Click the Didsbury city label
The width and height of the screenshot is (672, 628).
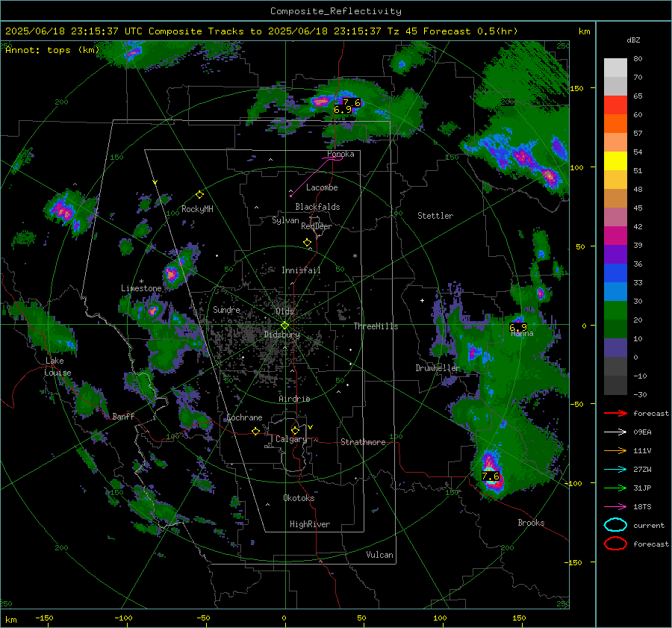tap(281, 335)
